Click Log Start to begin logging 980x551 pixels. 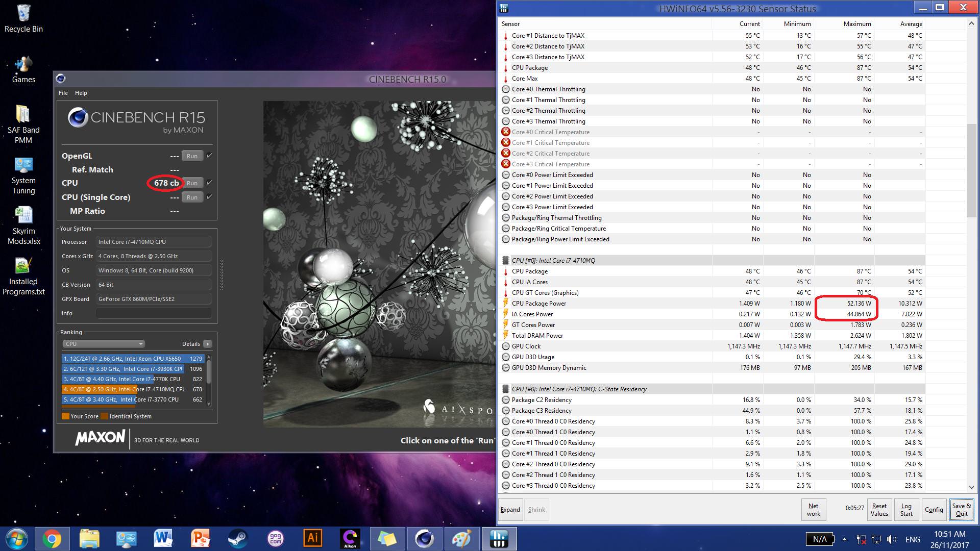[906, 510]
